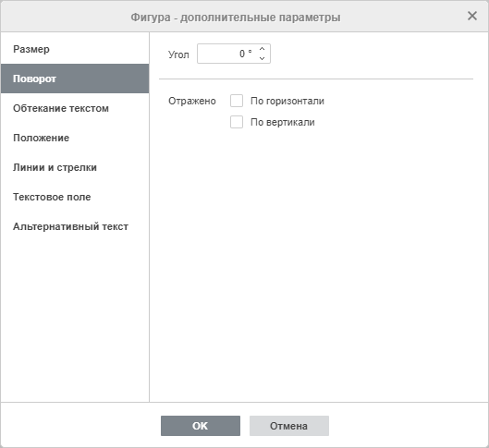
Task: Show the Альтернативный текст section
Action: pos(75,226)
